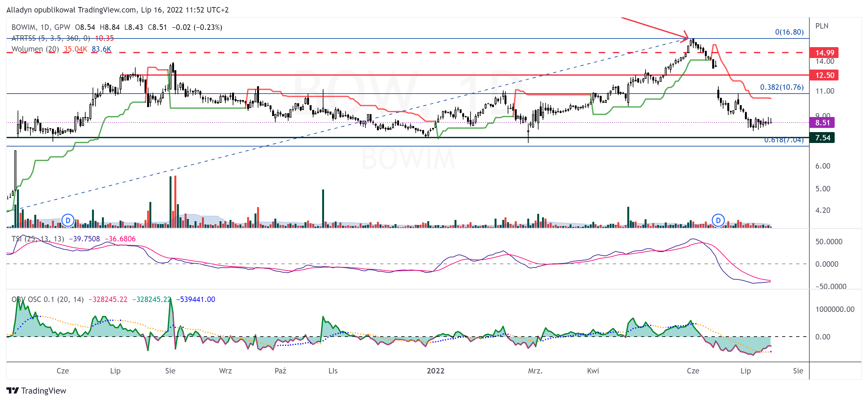This screenshot has height=402, width=868.
Task: Click the Wrz month label on time axis
Action: tap(225, 371)
